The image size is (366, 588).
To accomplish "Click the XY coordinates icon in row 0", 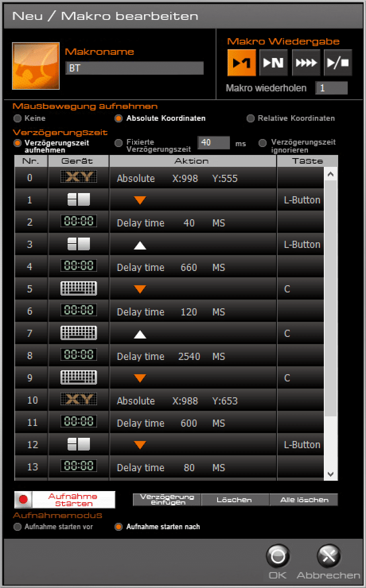I will click(x=78, y=177).
